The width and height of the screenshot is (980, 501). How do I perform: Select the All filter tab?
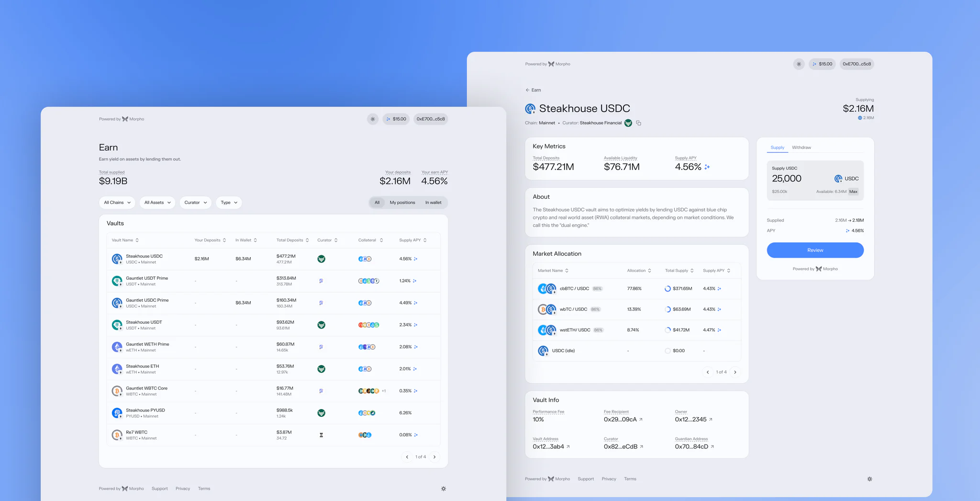pos(377,203)
